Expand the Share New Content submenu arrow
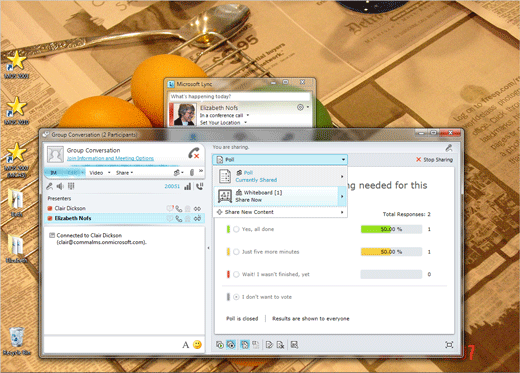This screenshot has width=520, height=373. [x=342, y=212]
